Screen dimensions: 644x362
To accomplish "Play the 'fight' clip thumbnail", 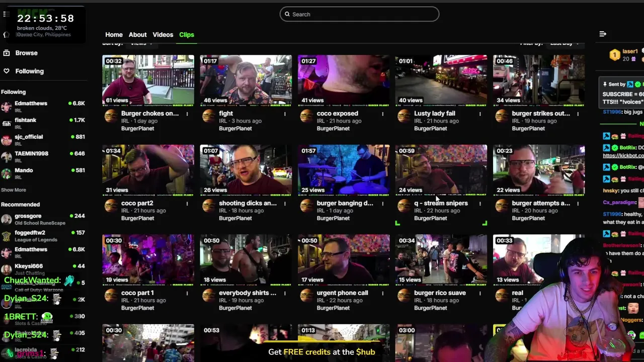I will pyautogui.click(x=246, y=80).
